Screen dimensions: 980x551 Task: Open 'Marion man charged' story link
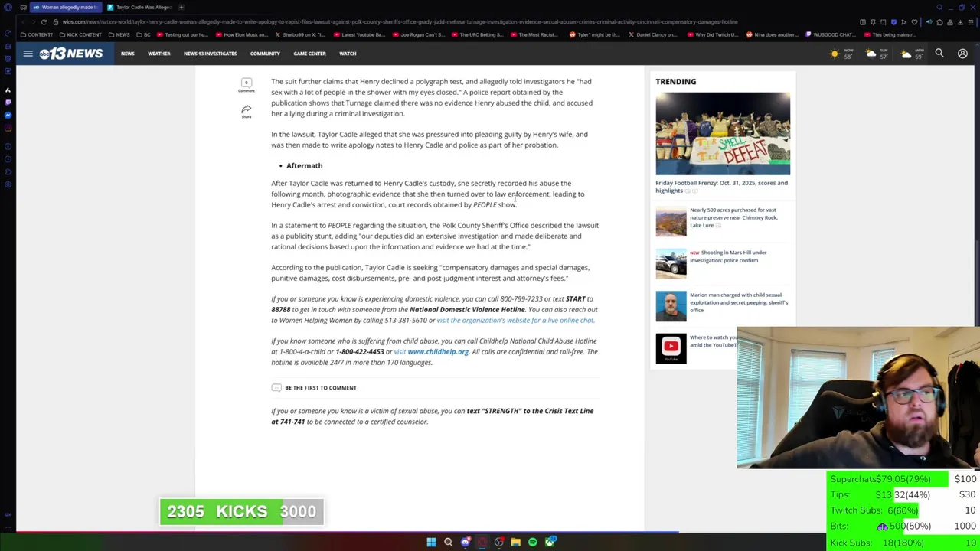click(739, 302)
